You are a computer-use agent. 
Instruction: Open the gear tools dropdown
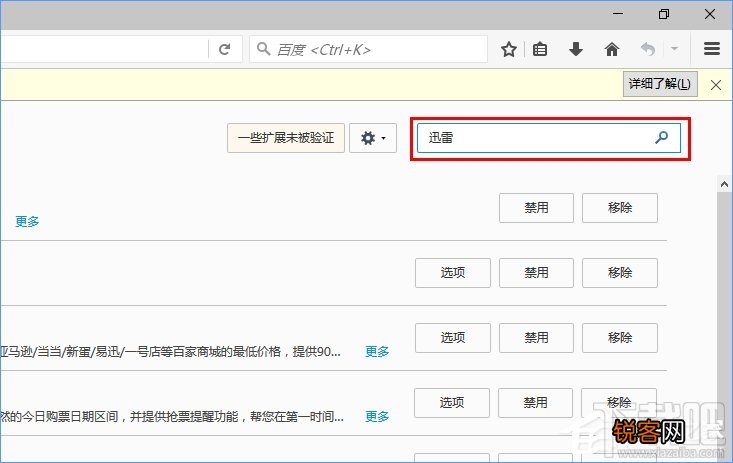(373, 138)
